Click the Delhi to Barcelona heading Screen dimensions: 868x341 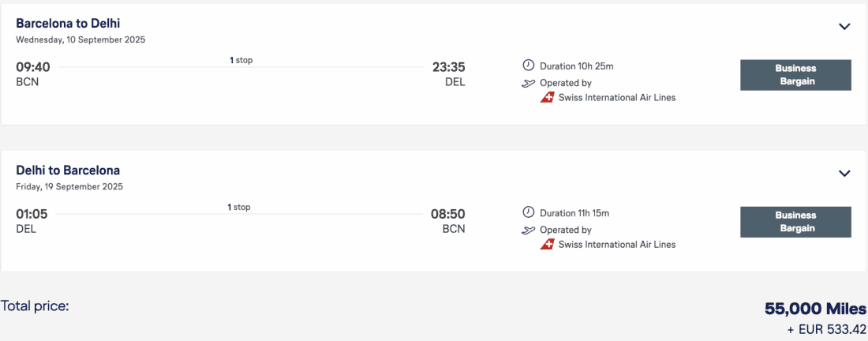(68, 170)
